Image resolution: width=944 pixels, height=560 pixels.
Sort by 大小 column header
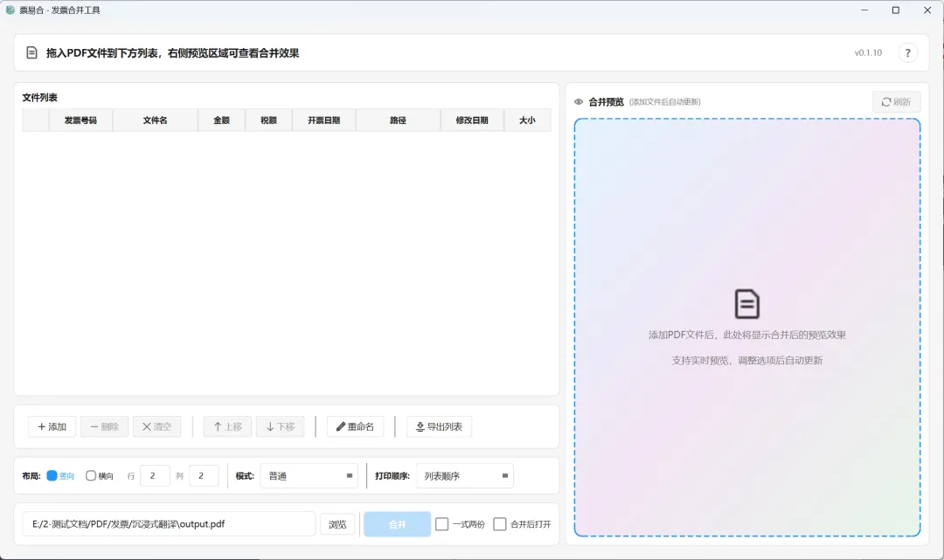tap(527, 121)
